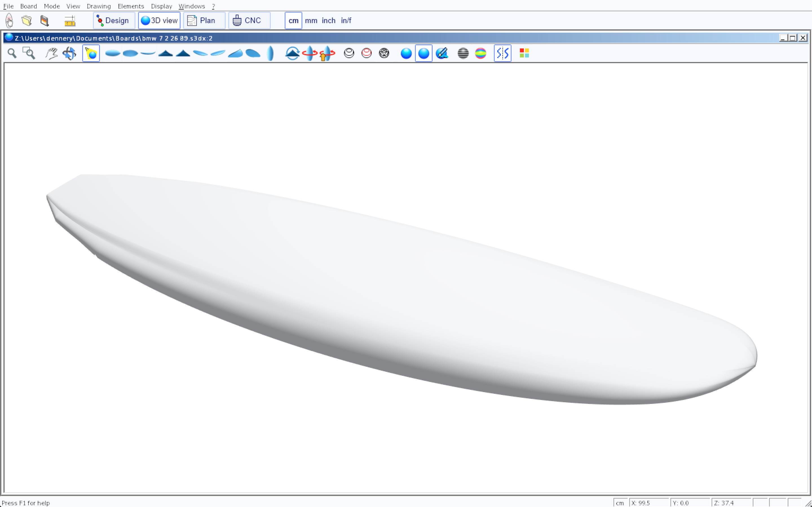This screenshot has height=507, width=812.
Task: Open the Elements menu
Action: [x=131, y=6]
